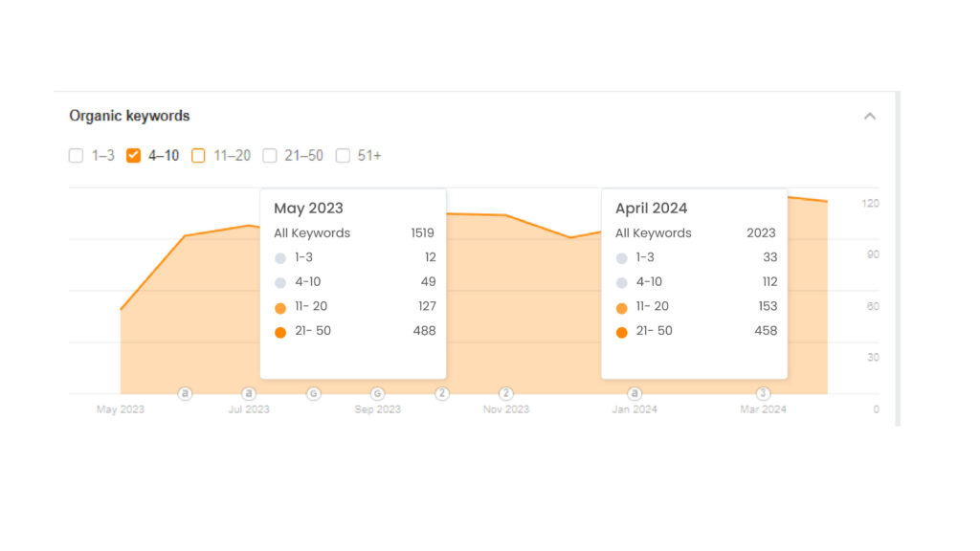
Task: Click the 'April 2024' tooltip title
Action: (x=651, y=208)
